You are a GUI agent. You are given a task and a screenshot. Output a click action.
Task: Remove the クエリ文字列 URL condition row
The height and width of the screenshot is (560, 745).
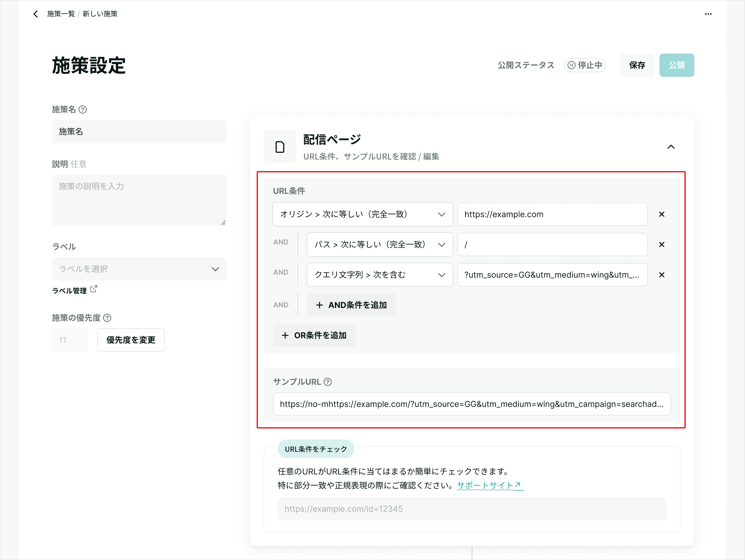coord(661,275)
